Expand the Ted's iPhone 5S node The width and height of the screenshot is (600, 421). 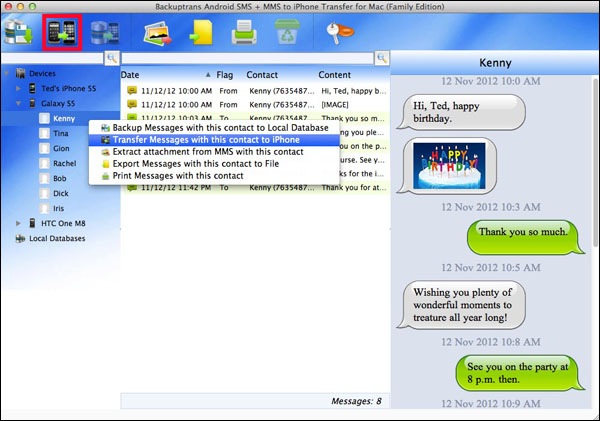click(18, 88)
